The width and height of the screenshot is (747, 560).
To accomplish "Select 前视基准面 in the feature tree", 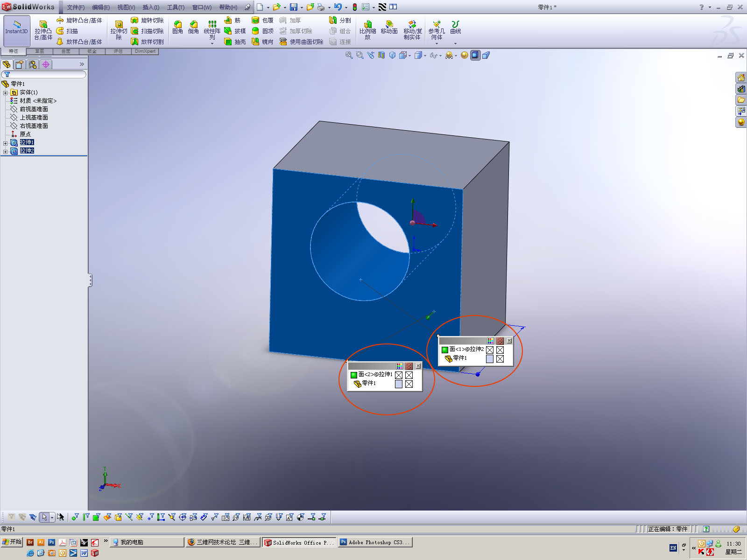I will (x=34, y=109).
